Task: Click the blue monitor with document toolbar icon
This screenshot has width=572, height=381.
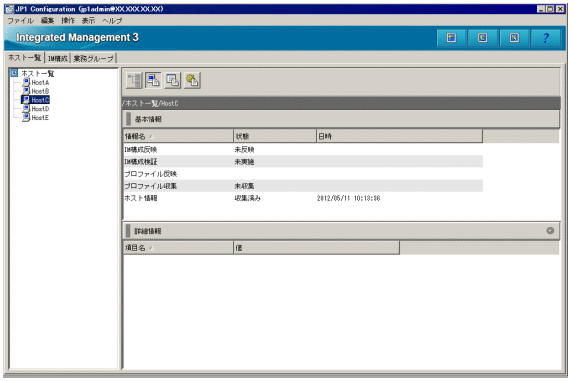Action: (x=153, y=80)
